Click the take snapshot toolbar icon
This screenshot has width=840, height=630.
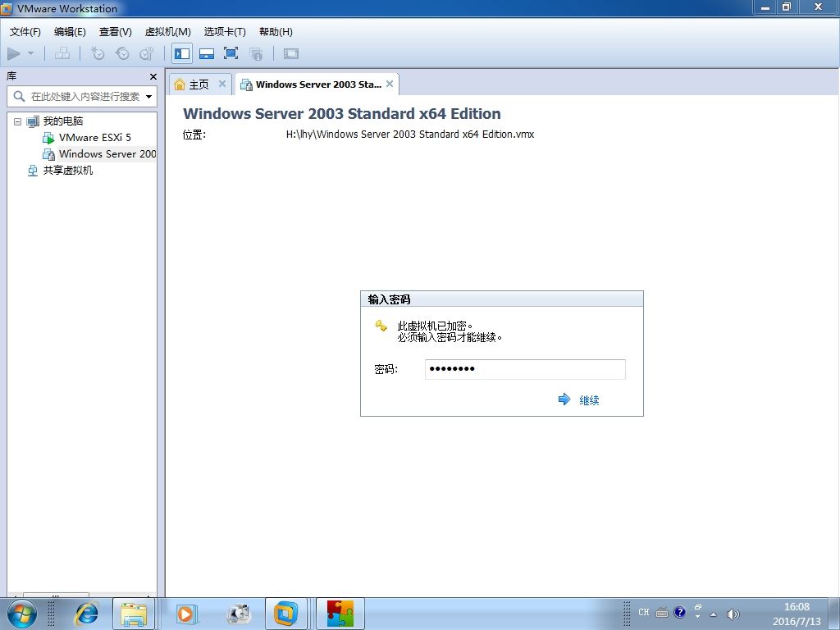[x=98, y=53]
